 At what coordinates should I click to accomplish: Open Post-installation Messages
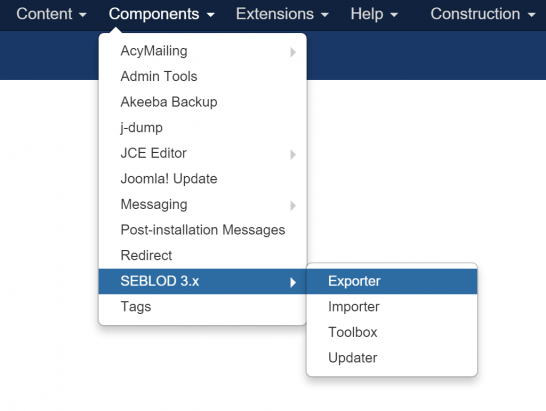(x=203, y=230)
